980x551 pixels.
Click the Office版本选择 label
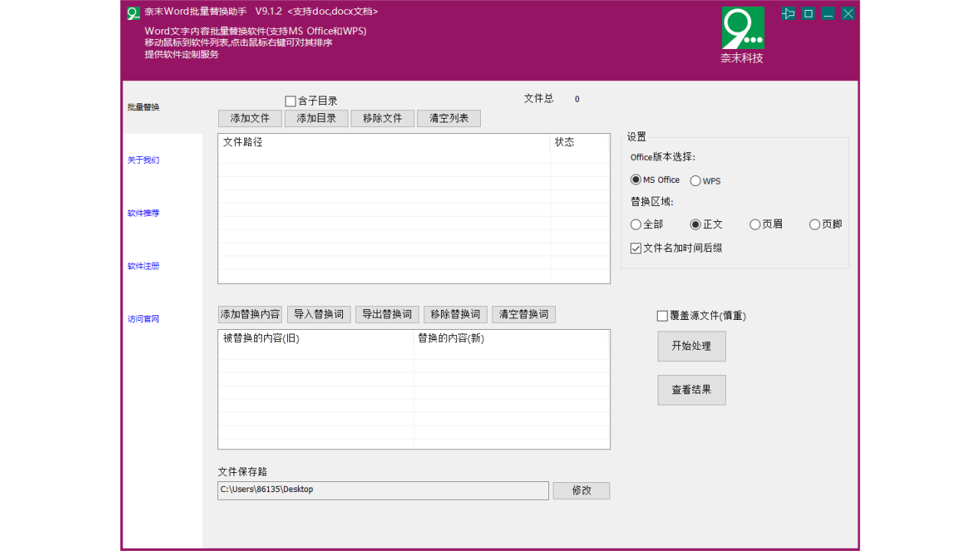[662, 157]
